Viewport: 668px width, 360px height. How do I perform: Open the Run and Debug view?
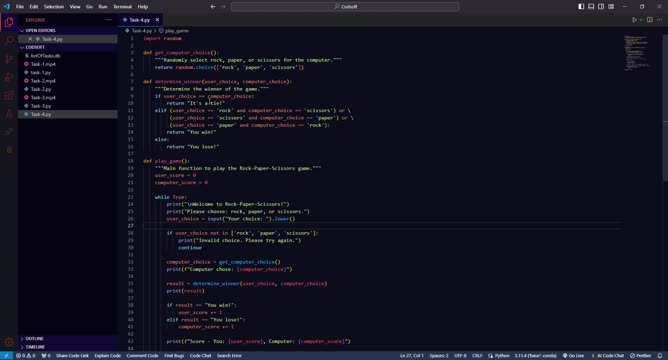[x=9, y=77]
